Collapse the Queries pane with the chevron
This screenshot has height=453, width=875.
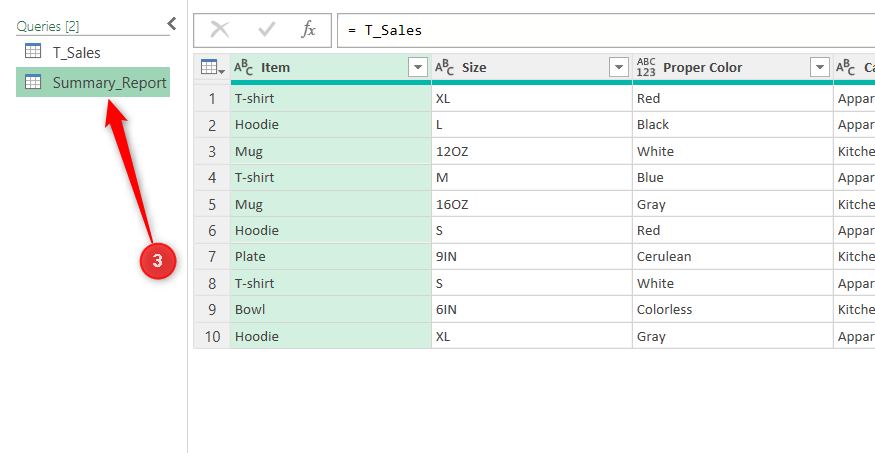click(x=172, y=23)
